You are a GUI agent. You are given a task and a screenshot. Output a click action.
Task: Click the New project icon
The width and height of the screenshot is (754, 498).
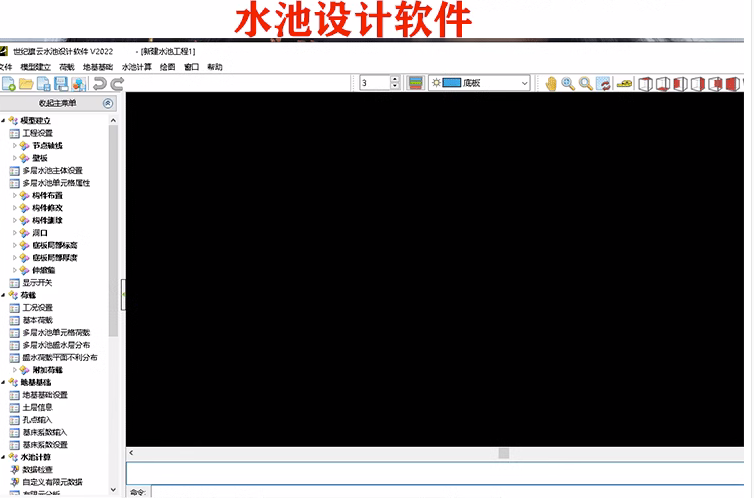(8, 83)
